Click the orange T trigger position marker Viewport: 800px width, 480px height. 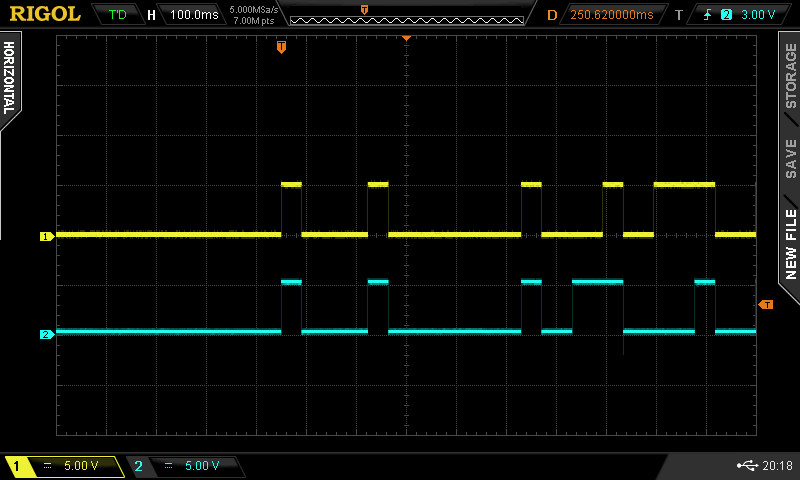click(281, 46)
